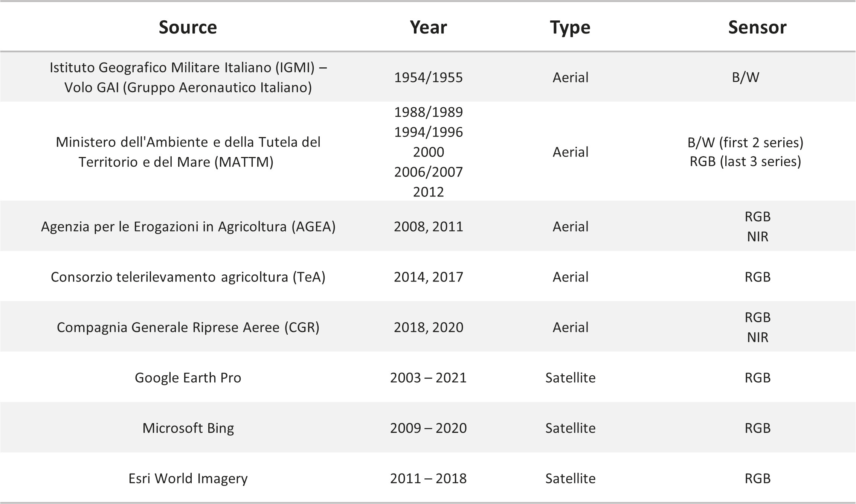
Task: Click the 2014, 2017 year cell
Action: click(x=428, y=277)
